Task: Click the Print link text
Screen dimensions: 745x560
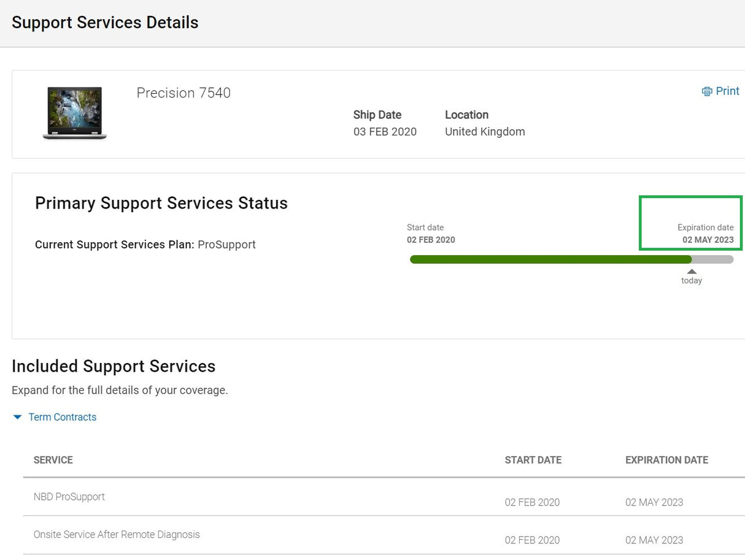Action: point(727,91)
